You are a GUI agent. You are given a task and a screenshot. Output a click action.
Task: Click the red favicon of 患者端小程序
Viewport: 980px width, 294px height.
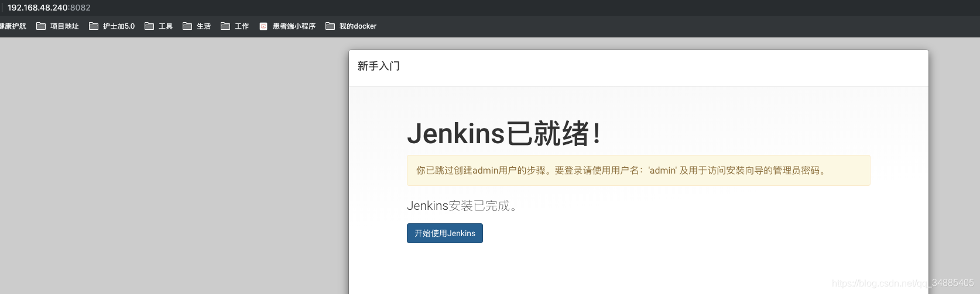pyautogui.click(x=263, y=26)
